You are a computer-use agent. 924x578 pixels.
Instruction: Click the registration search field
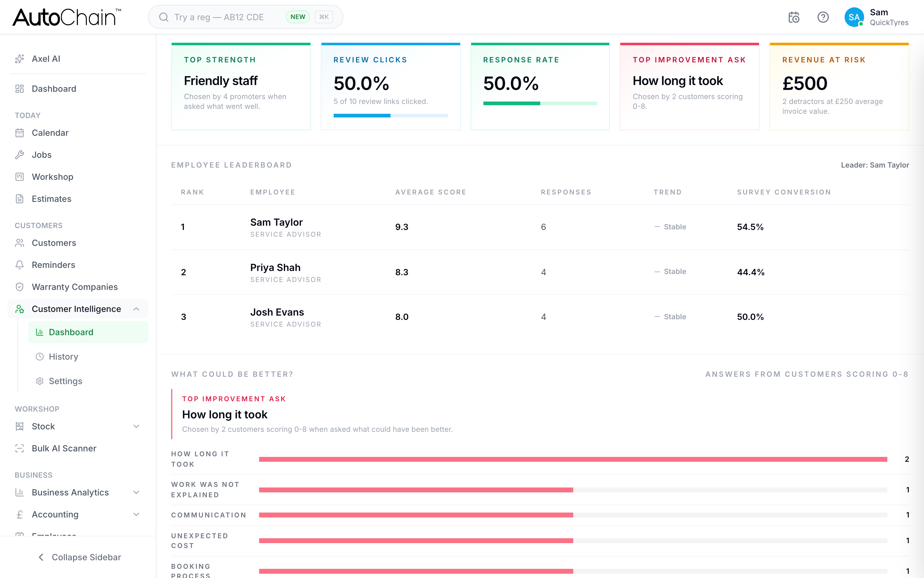pyautogui.click(x=245, y=17)
